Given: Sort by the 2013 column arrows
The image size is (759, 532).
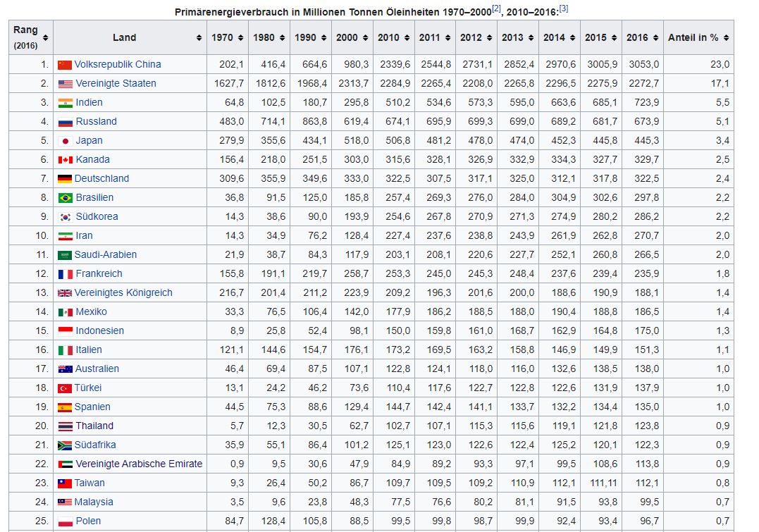Looking at the screenshot, I should coord(531,38).
